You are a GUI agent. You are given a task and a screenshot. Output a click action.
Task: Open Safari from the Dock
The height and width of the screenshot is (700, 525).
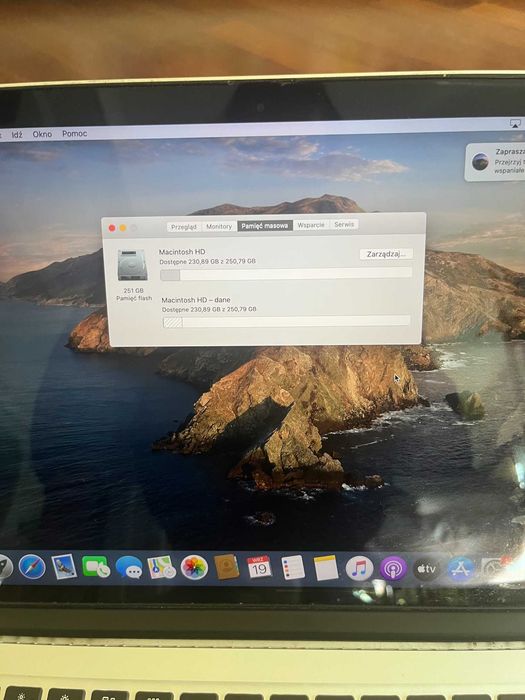(x=32, y=567)
